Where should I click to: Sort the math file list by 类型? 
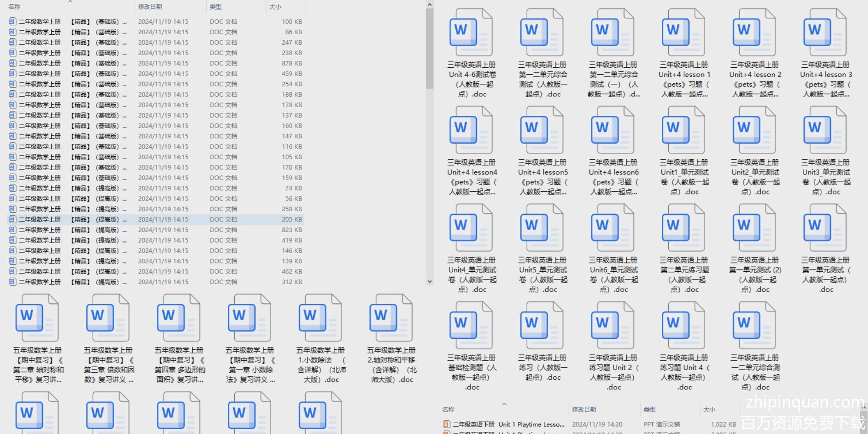[x=215, y=7]
